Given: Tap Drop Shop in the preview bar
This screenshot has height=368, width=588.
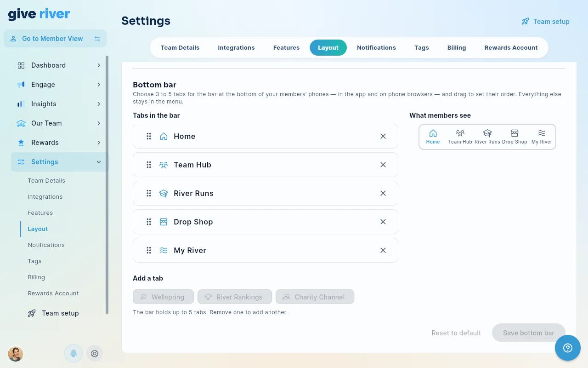Looking at the screenshot, I should [514, 137].
